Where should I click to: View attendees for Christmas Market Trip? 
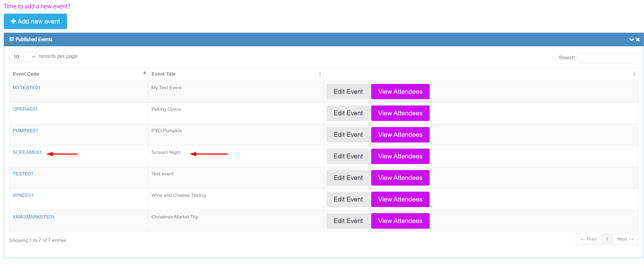click(x=400, y=221)
